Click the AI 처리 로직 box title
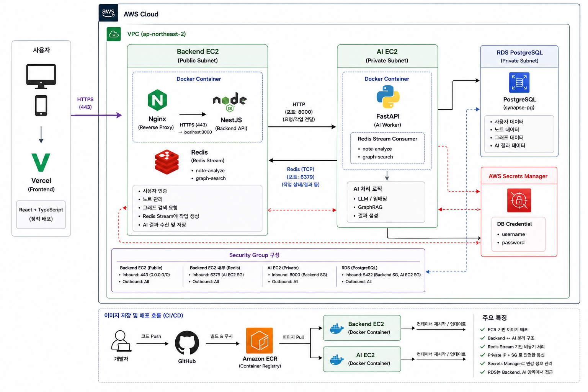588x392 pixels. [x=367, y=189]
